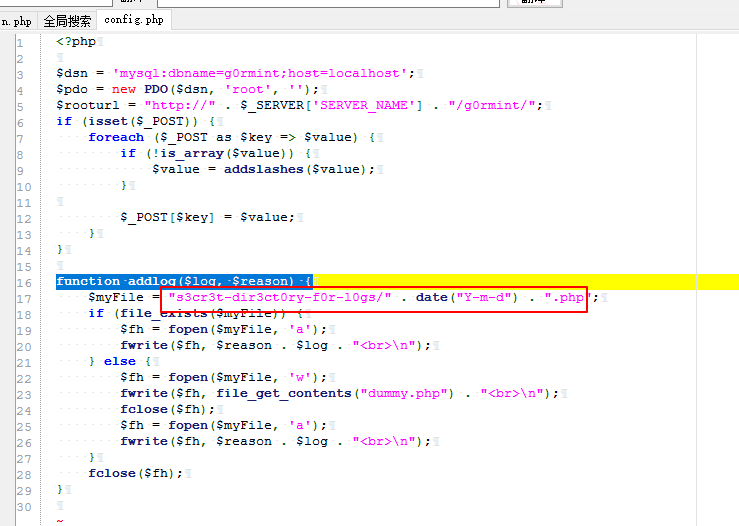
Task: Click the PDO class name
Action: coord(156,90)
